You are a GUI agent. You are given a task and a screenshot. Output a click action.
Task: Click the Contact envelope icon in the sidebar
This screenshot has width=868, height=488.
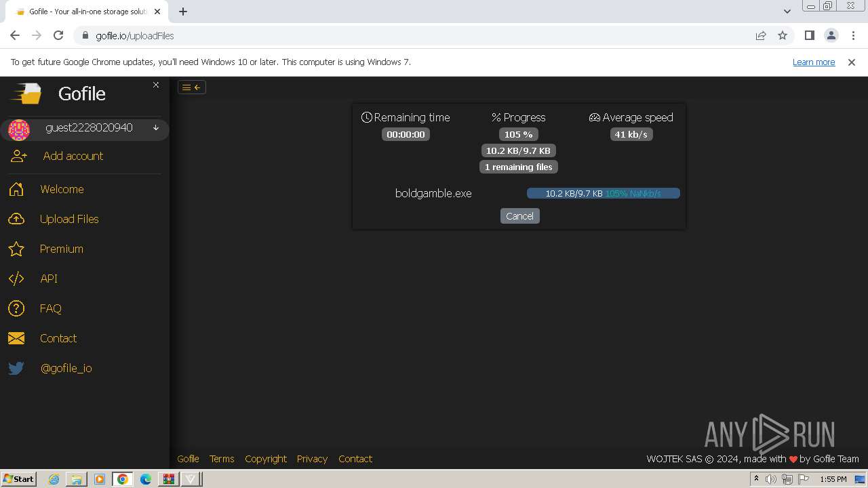tap(16, 338)
